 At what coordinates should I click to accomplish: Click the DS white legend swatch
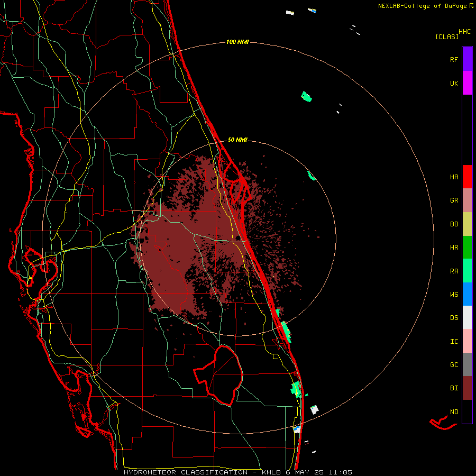(467, 317)
